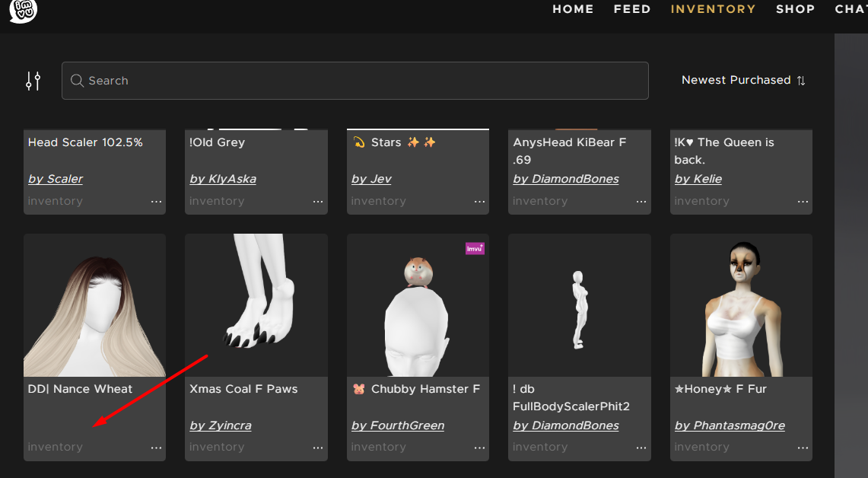Click the Stars item title
Image resolution: width=868 pixels, height=478 pixels.
[394, 142]
